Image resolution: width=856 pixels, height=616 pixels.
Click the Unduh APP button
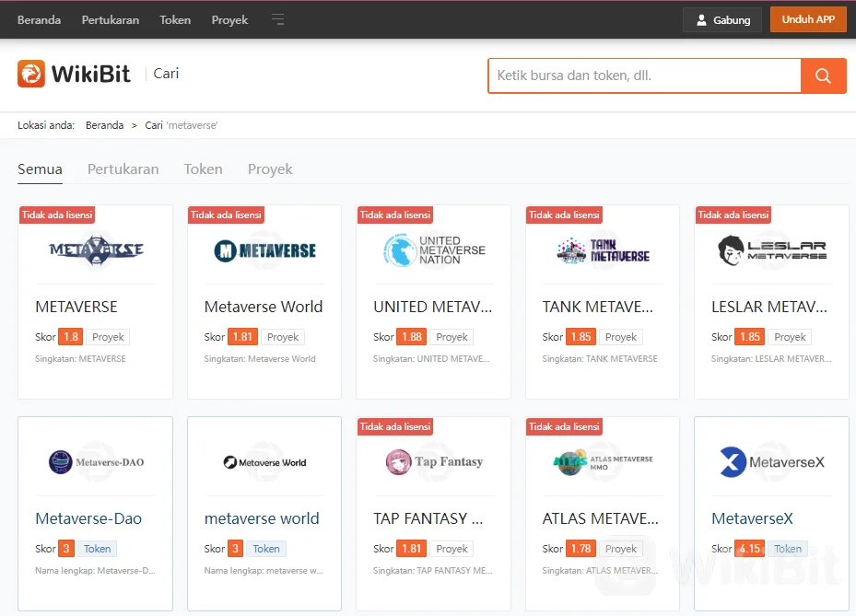tap(808, 19)
